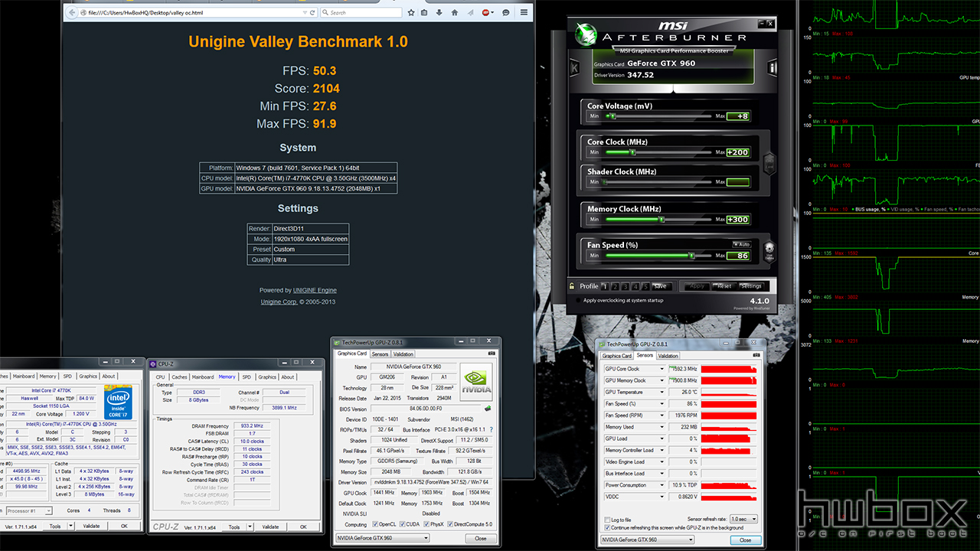Toggle the CUDA checkbox in GPU-Z

point(402,524)
